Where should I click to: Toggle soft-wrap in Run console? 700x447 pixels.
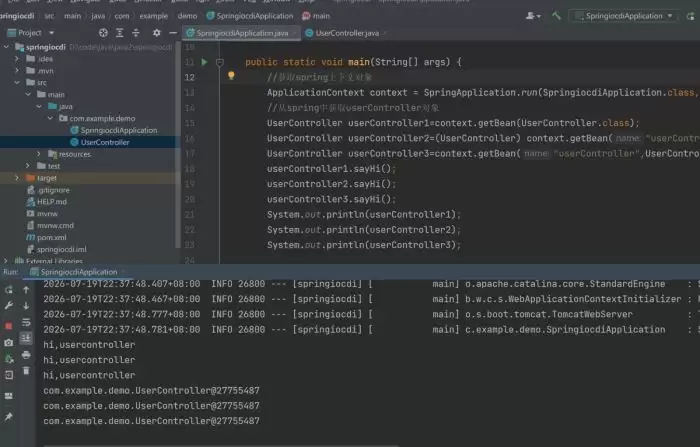pyautogui.click(x=26, y=322)
